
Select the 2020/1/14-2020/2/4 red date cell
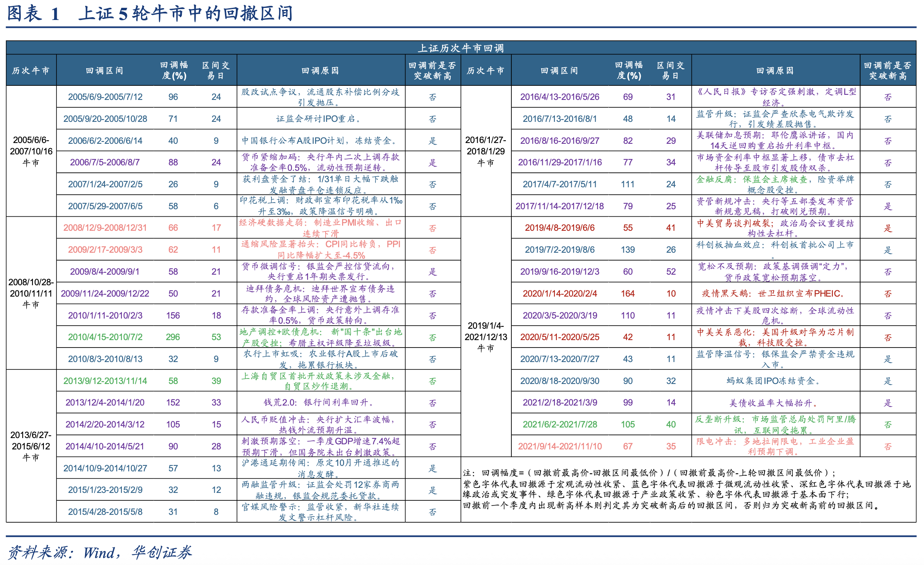pyautogui.click(x=560, y=293)
